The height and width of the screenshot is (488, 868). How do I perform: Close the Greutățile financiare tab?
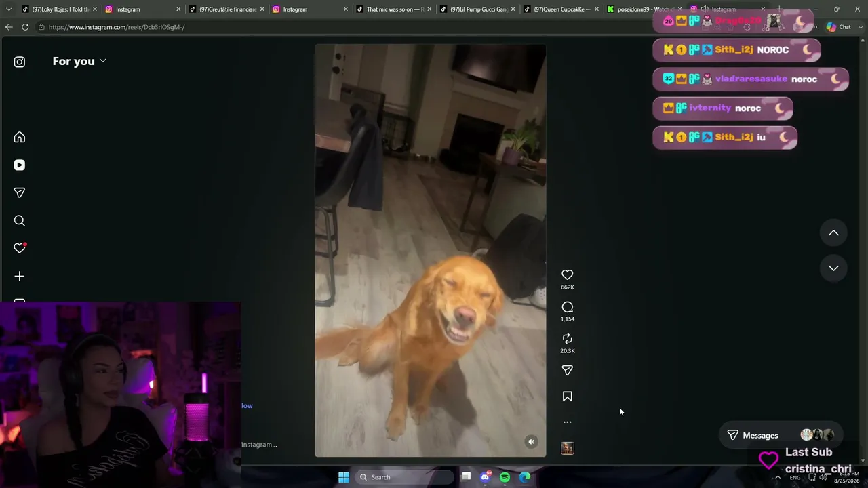(262, 9)
